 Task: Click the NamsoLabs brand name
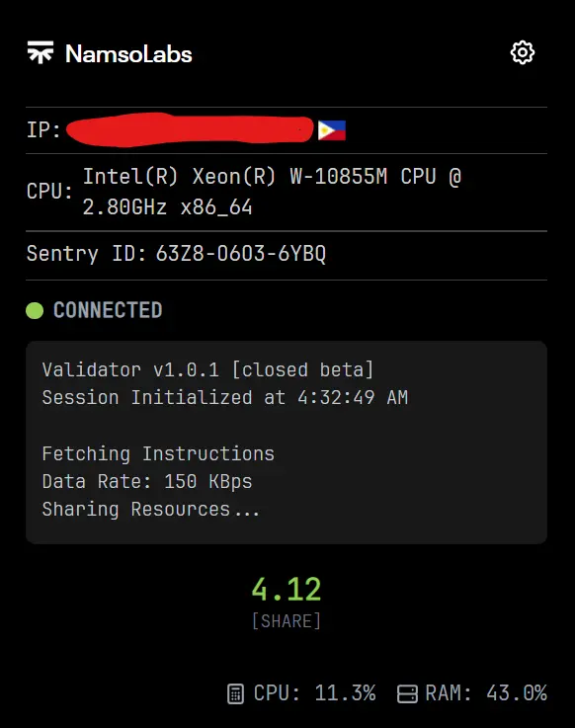[x=128, y=54]
